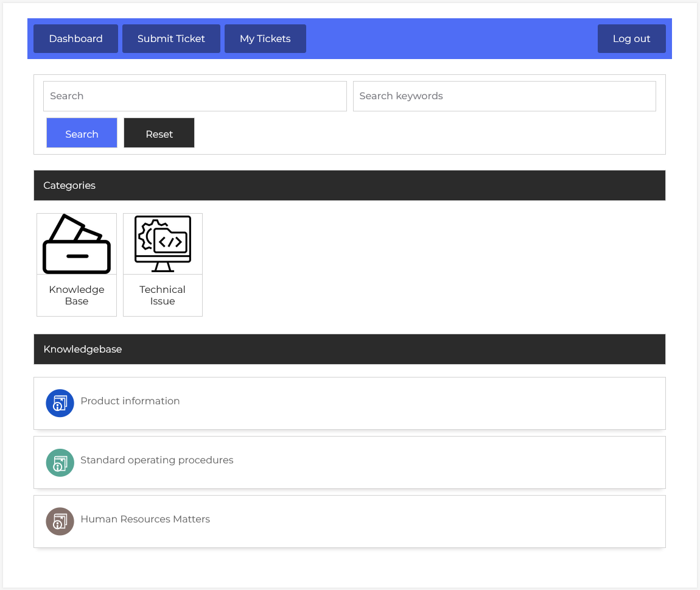Image resolution: width=700 pixels, height=590 pixels.
Task: Expand the Product information article text
Action: click(130, 401)
